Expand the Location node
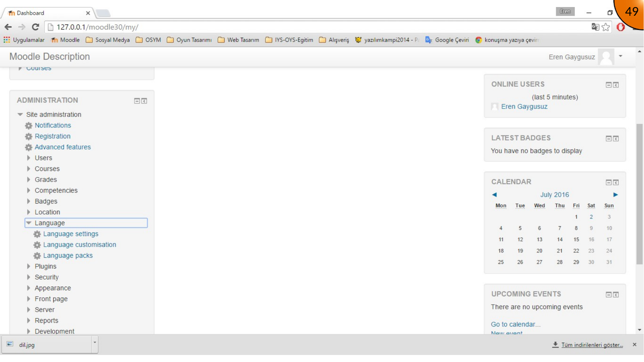Screen dimensions: 644x362 tap(28, 212)
